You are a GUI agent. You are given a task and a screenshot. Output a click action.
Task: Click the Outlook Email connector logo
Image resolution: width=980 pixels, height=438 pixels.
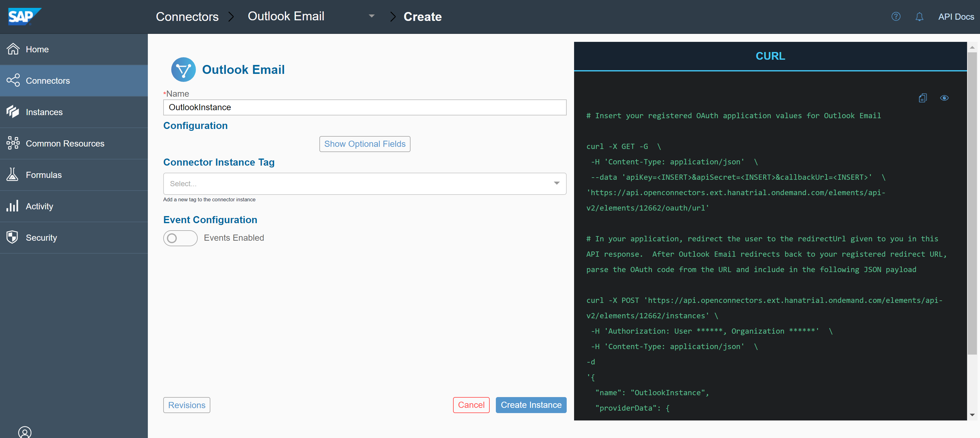click(183, 70)
